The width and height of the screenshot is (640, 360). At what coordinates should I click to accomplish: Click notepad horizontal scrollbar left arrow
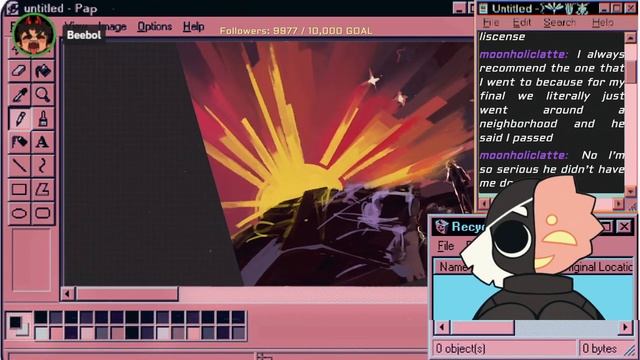coord(484,203)
